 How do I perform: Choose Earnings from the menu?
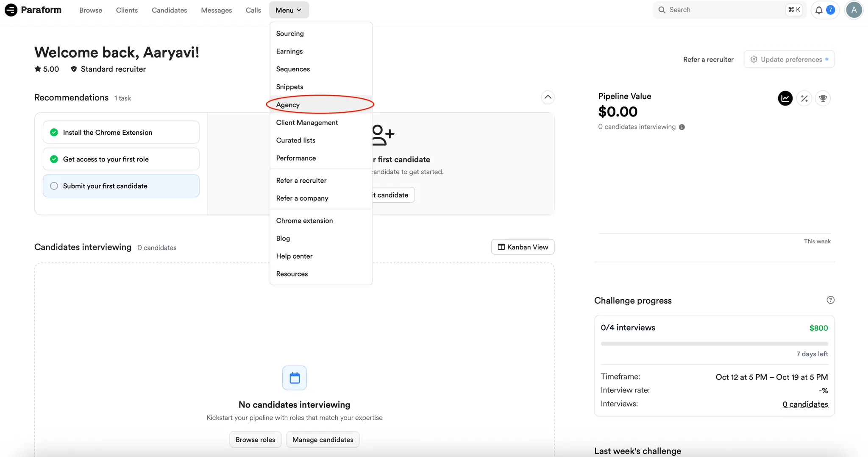pyautogui.click(x=321, y=51)
